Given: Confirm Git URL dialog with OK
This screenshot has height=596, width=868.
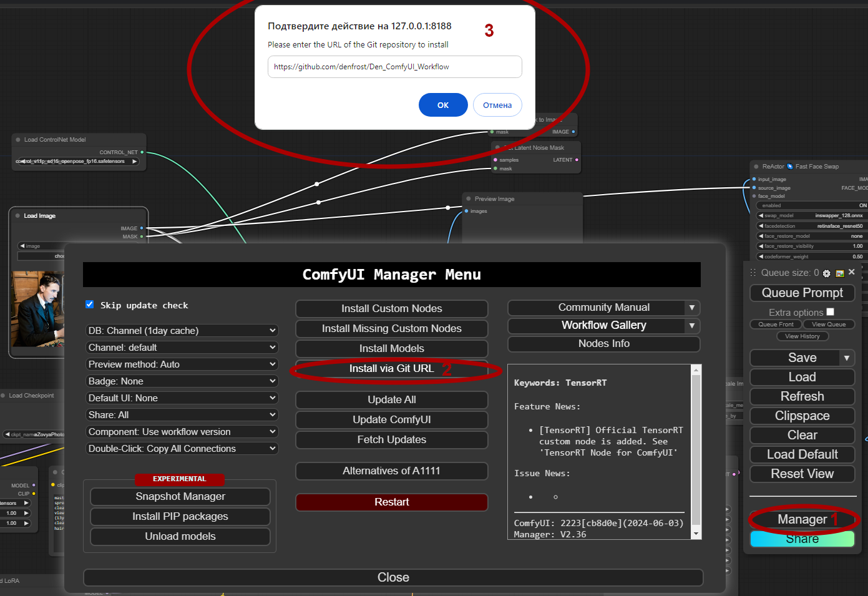Looking at the screenshot, I should point(443,105).
